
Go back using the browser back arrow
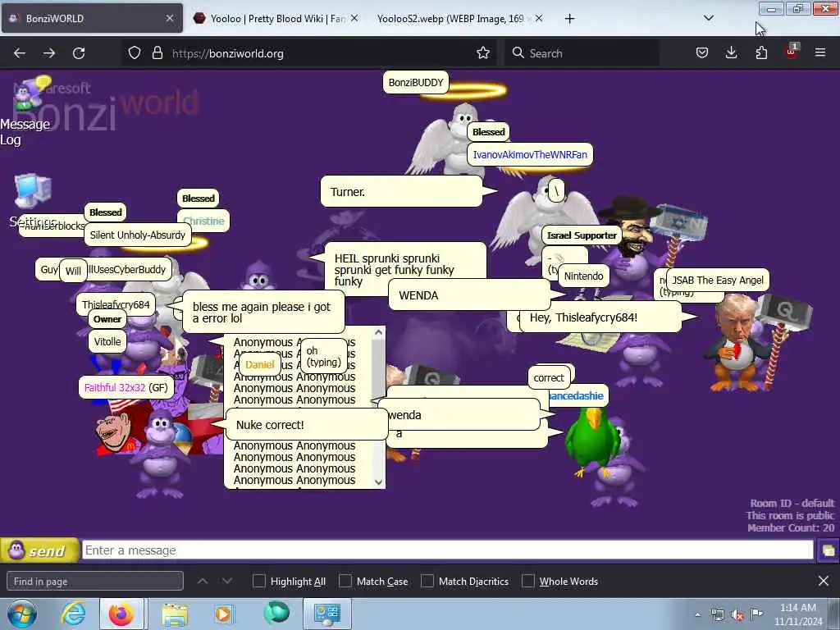pos(20,53)
